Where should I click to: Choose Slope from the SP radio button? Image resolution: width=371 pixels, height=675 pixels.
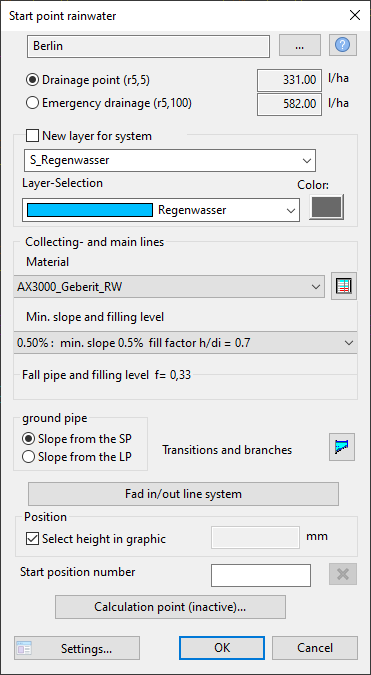tap(28, 440)
